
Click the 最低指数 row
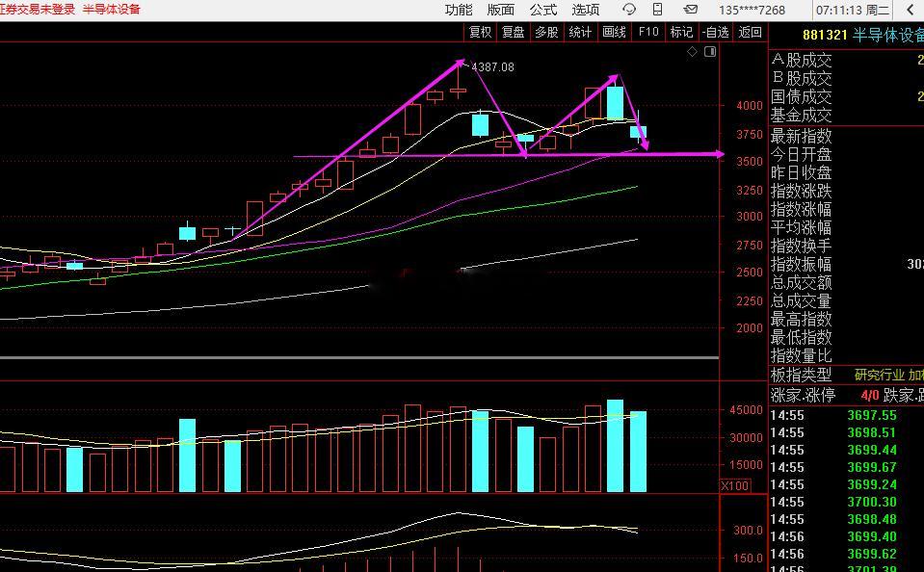point(846,338)
